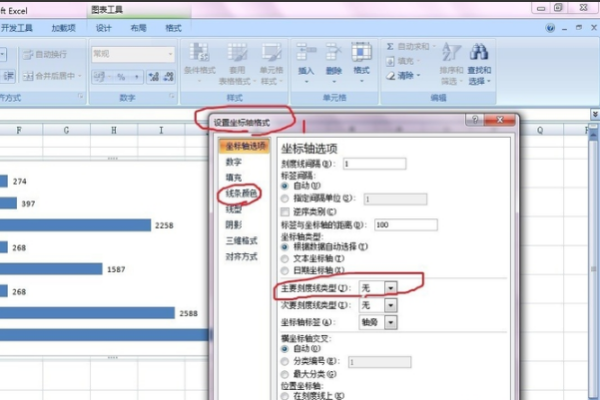The height and width of the screenshot is (400, 600).
Task: Click the 填充 fill icon in editing group
Action: coord(390,61)
